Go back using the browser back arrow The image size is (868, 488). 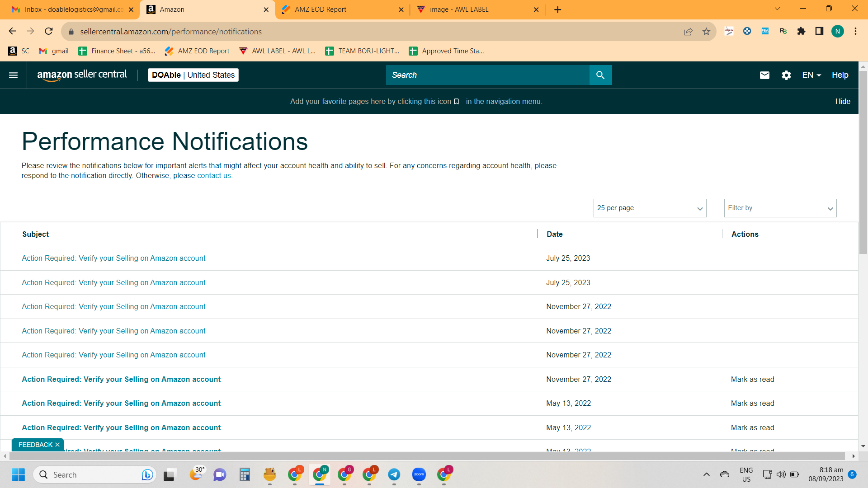12,31
